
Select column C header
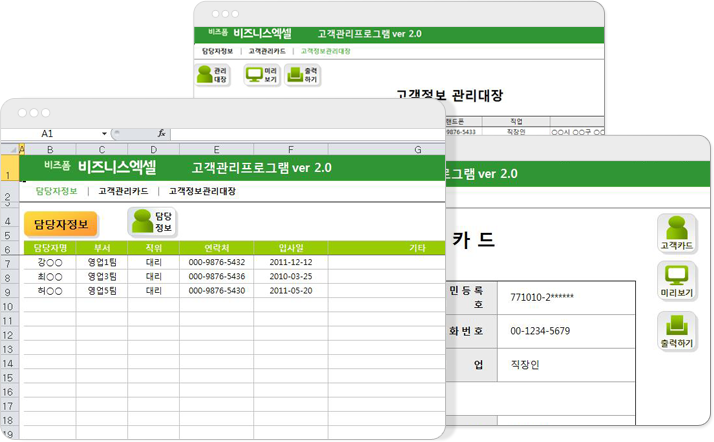[102, 149]
